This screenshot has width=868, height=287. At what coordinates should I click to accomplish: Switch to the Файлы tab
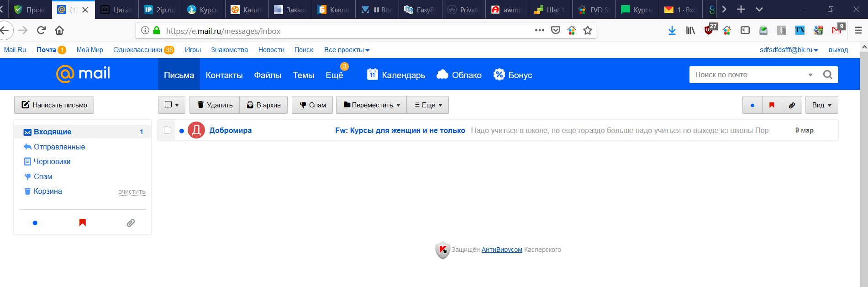[x=268, y=75]
